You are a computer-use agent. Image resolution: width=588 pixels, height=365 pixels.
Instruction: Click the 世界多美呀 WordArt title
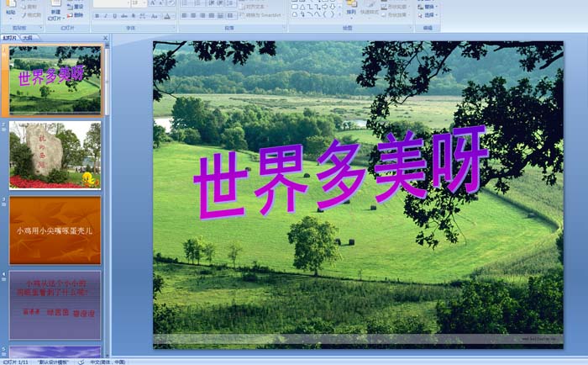pos(341,172)
